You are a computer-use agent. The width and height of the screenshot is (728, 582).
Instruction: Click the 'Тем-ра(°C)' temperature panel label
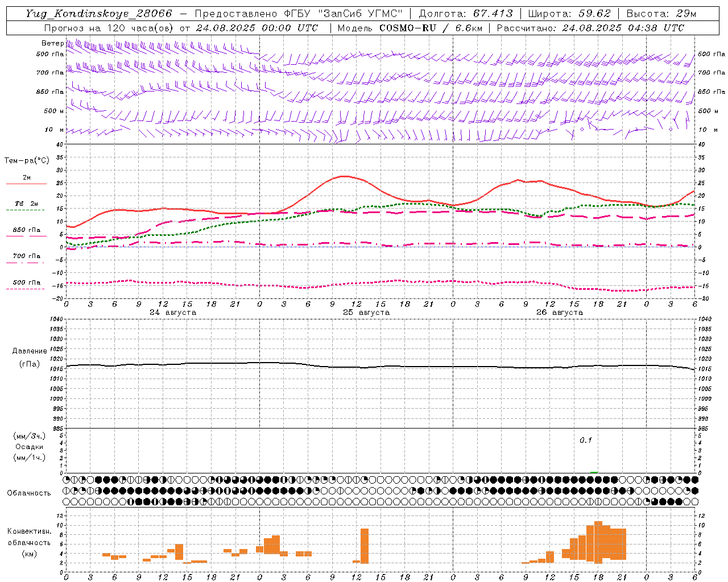(x=27, y=160)
